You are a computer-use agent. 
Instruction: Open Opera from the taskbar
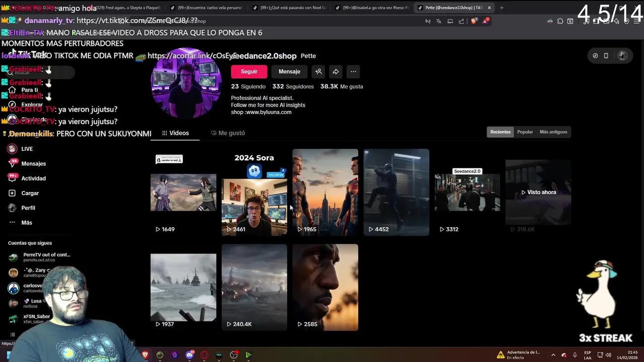pos(204,355)
